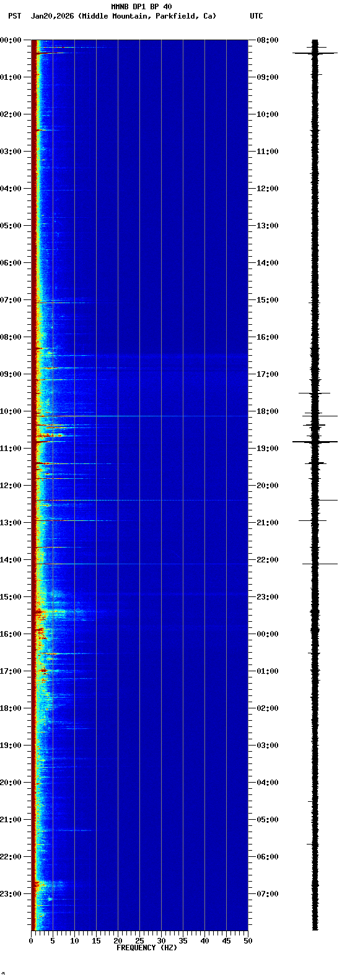The width and height of the screenshot is (342, 980).
Task: Click the 35 Hz frequency tick label
Action: [x=183, y=941]
